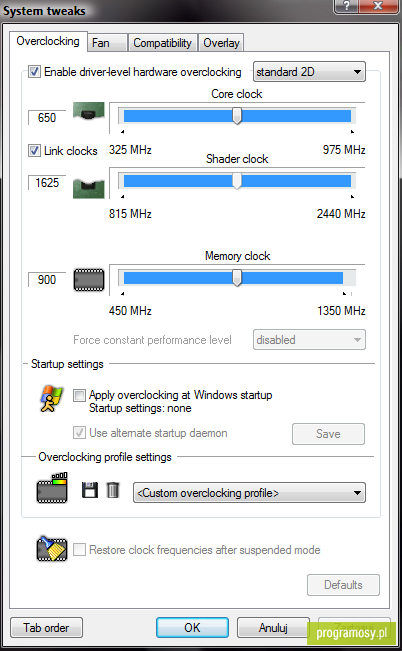Confirm settings with the OK button

pos(192,627)
